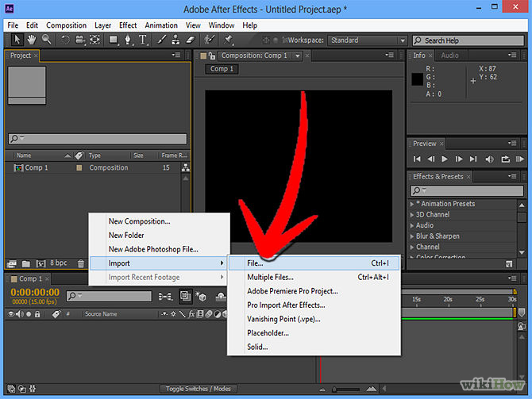Viewport: 532px width, 399px height.
Task: Open the Animation menu
Action: 161,25
